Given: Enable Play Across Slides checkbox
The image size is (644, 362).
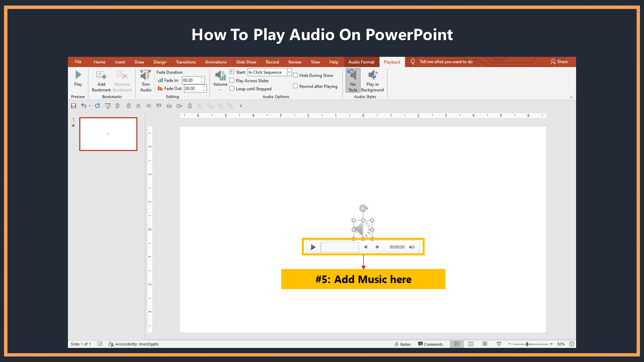Looking at the screenshot, I should coord(232,80).
